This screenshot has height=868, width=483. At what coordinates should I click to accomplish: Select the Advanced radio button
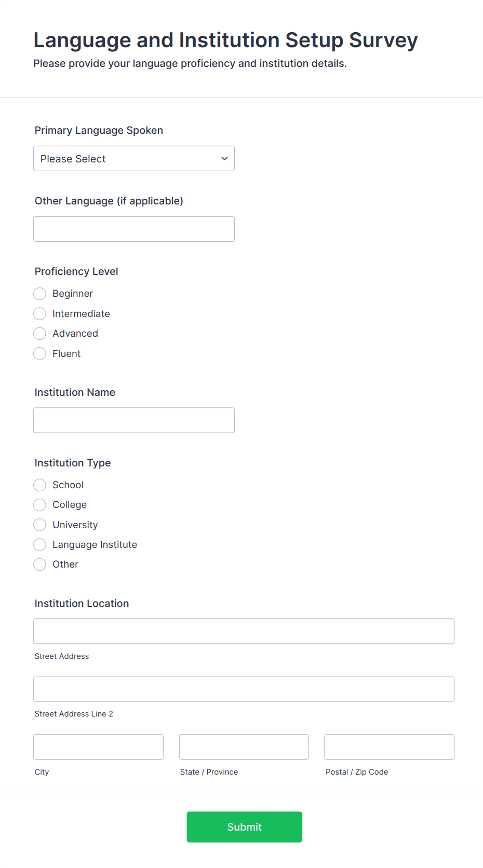(40, 334)
